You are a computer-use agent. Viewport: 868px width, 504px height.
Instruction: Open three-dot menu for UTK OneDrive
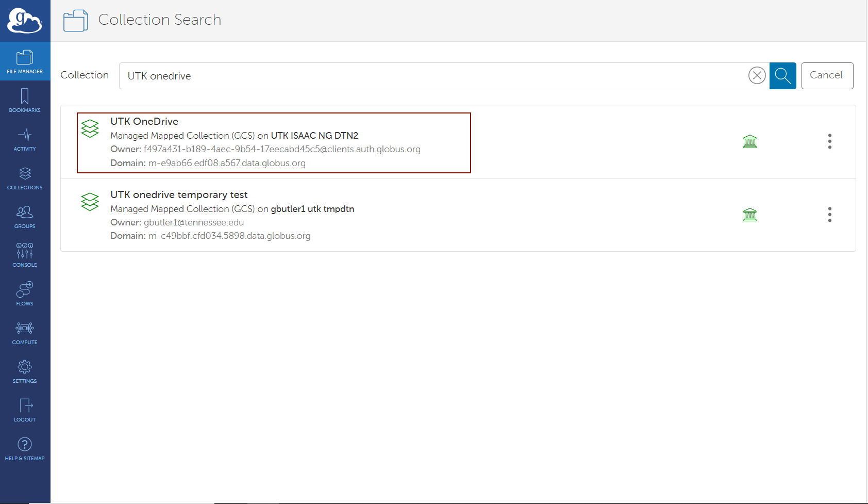[x=829, y=141]
